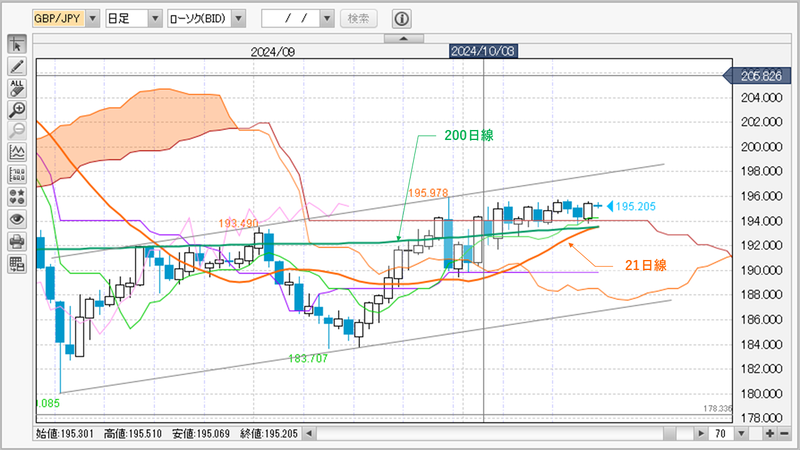Erase all drawings with ALL eraser
This screenshot has height=450, width=800.
(17, 88)
